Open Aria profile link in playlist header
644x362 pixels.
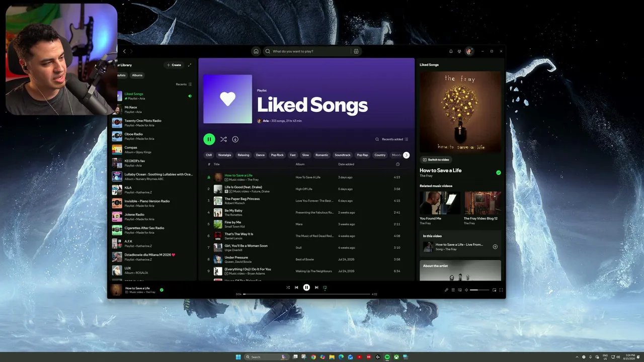pyautogui.click(x=266, y=121)
